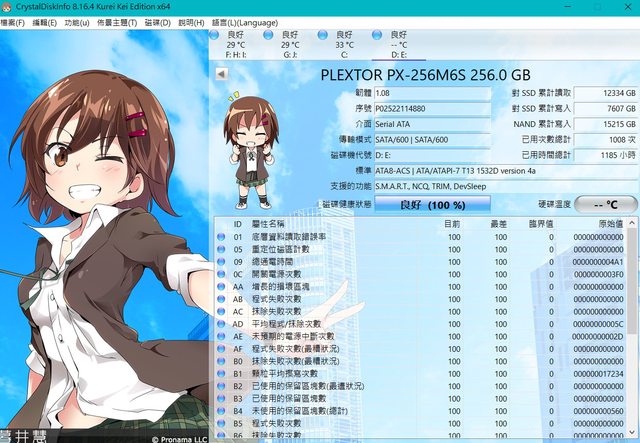Select the C: disk tab at 33 °C

(344, 45)
